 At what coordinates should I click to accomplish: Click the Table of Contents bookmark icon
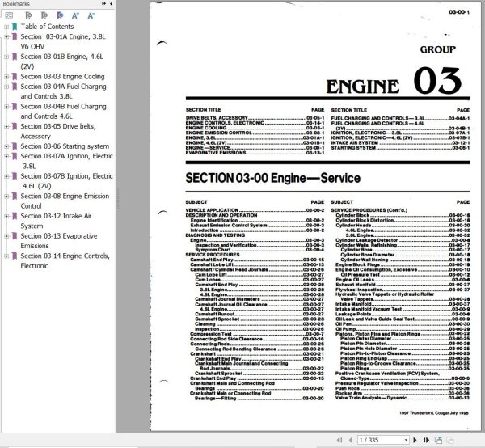coord(15,27)
